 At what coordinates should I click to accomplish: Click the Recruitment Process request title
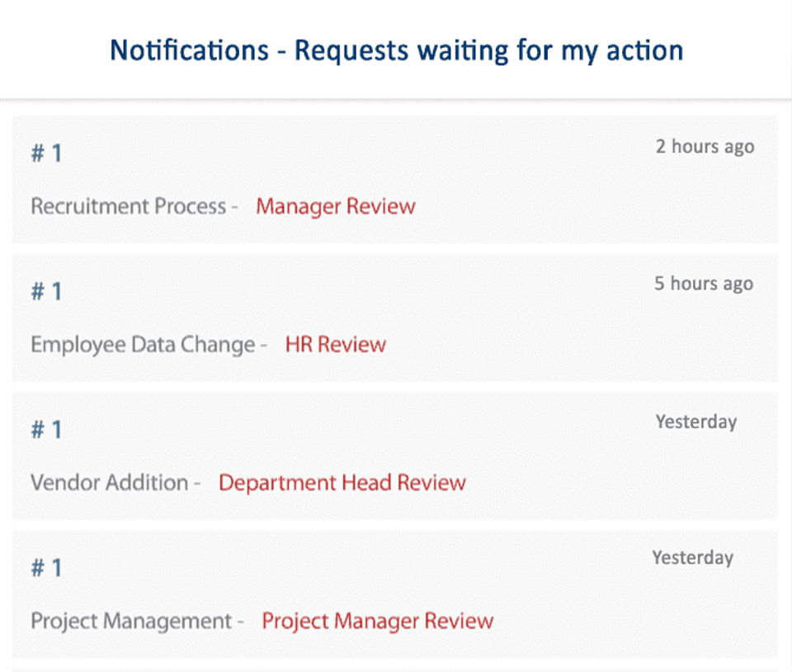tap(128, 206)
